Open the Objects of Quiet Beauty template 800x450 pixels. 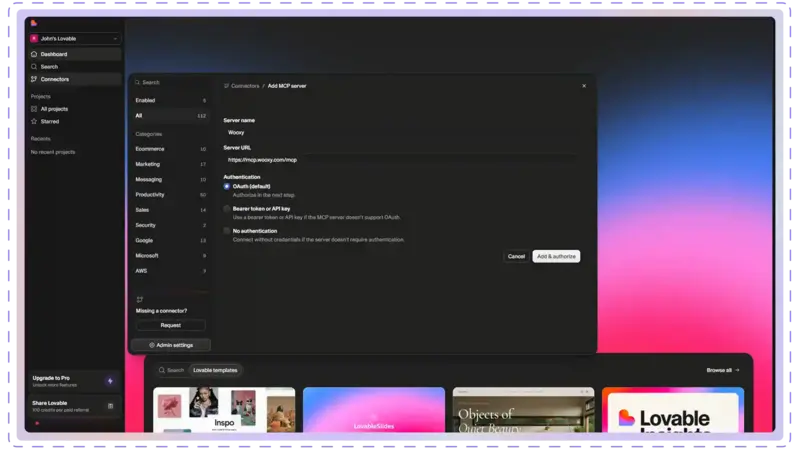coord(523,410)
